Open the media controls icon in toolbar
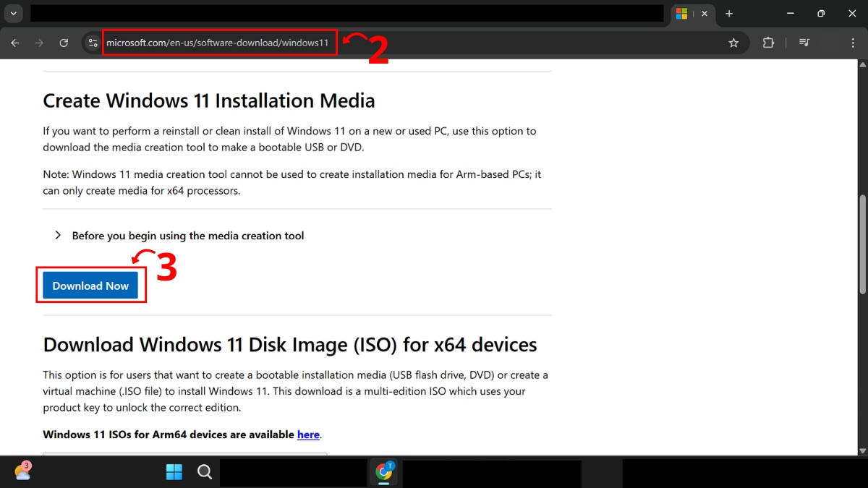 [804, 43]
